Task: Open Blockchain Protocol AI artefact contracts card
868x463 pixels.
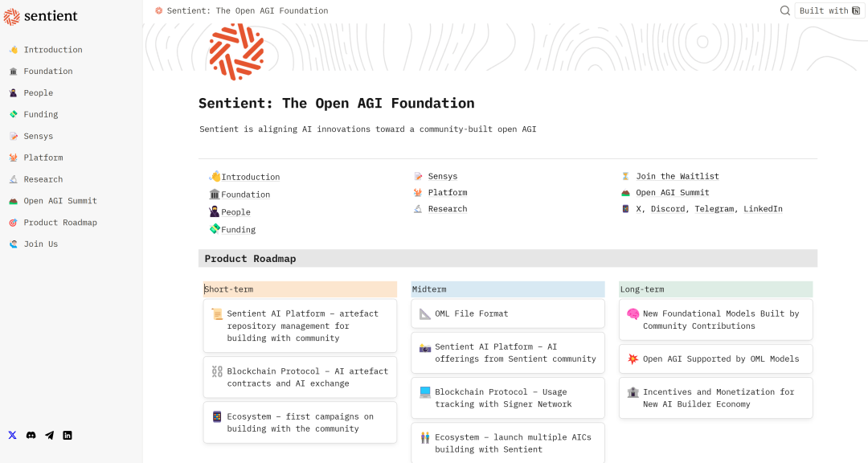Action: (x=300, y=377)
